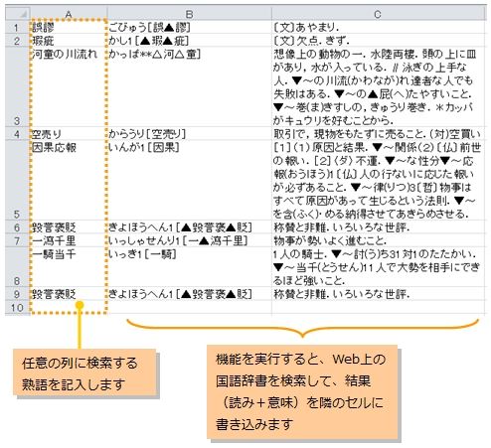Select cell A7 一瀉千里
Image resolution: width=491 pixels, height=448 pixels.
click(69, 240)
